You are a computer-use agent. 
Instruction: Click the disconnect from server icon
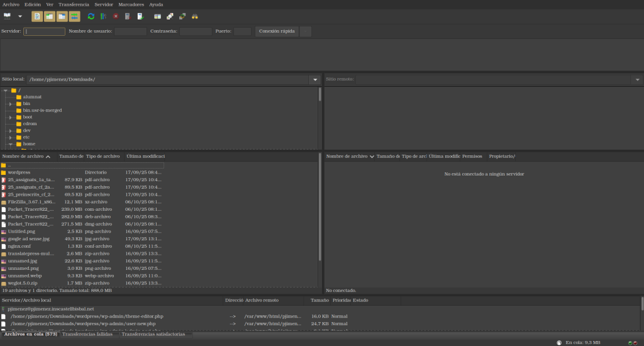pyautogui.click(x=128, y=16)
